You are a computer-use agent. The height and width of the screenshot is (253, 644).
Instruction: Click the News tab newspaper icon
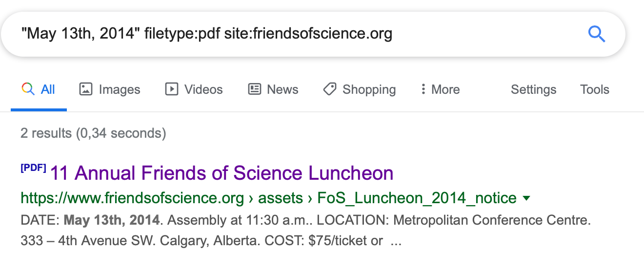[255, 89]
